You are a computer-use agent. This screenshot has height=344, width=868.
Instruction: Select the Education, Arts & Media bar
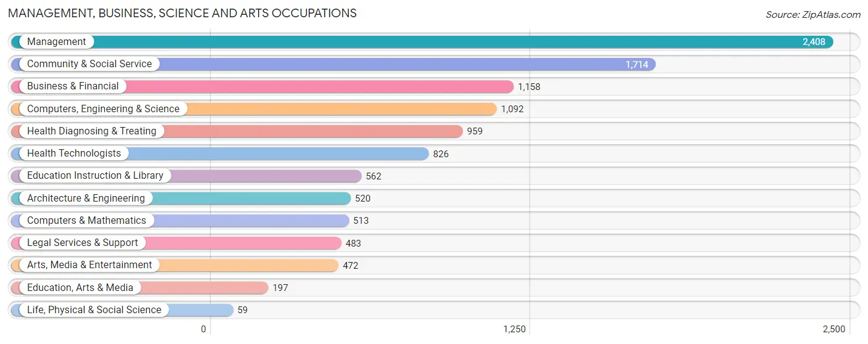click(140, 288)
